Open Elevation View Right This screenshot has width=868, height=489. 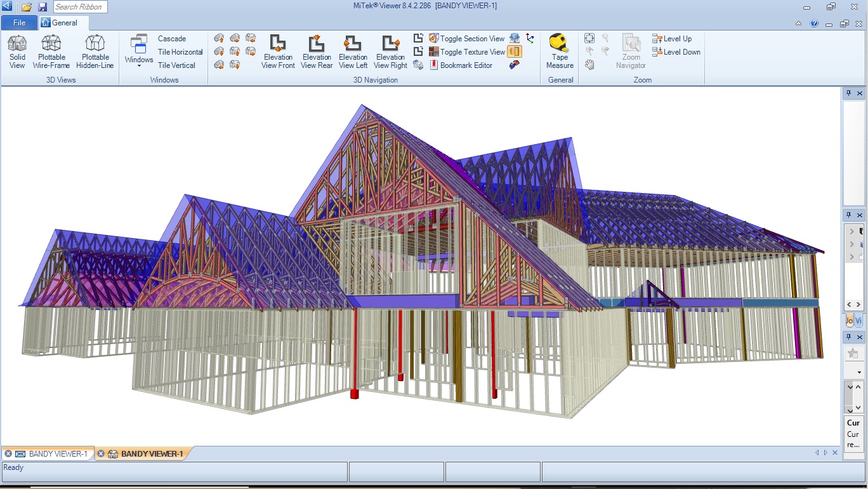(x=390, y=51)
